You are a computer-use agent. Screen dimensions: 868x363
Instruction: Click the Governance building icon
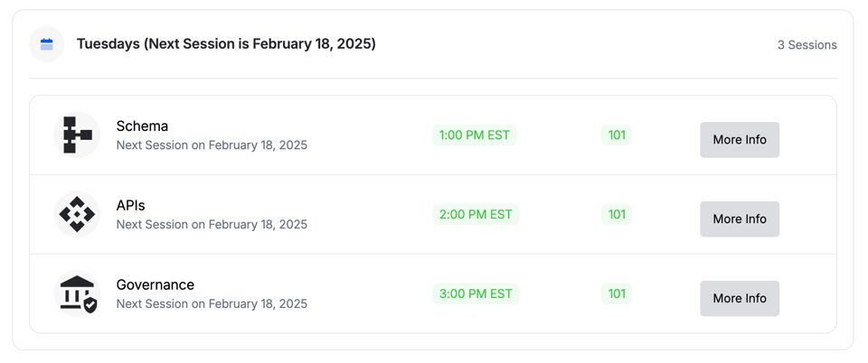coord(77,294)
